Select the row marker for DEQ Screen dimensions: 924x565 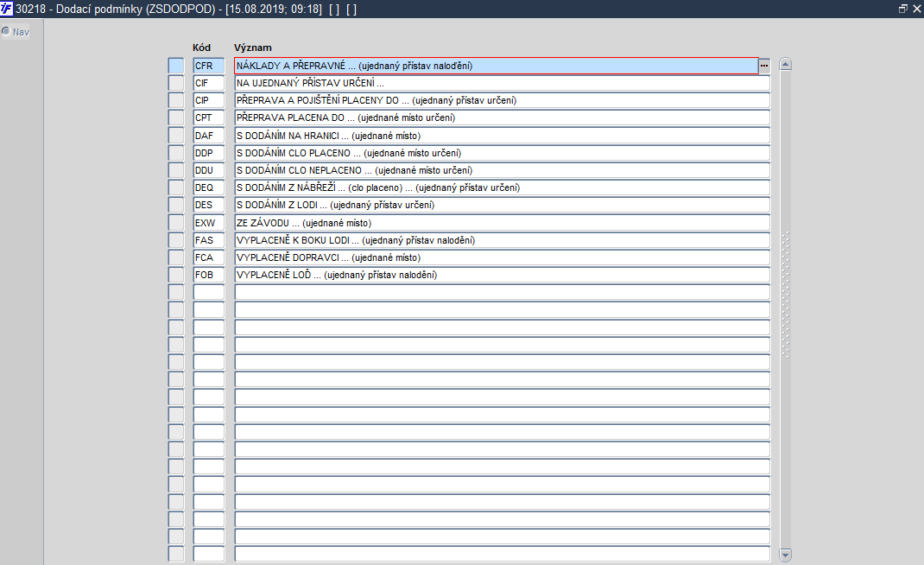[176, 187]
